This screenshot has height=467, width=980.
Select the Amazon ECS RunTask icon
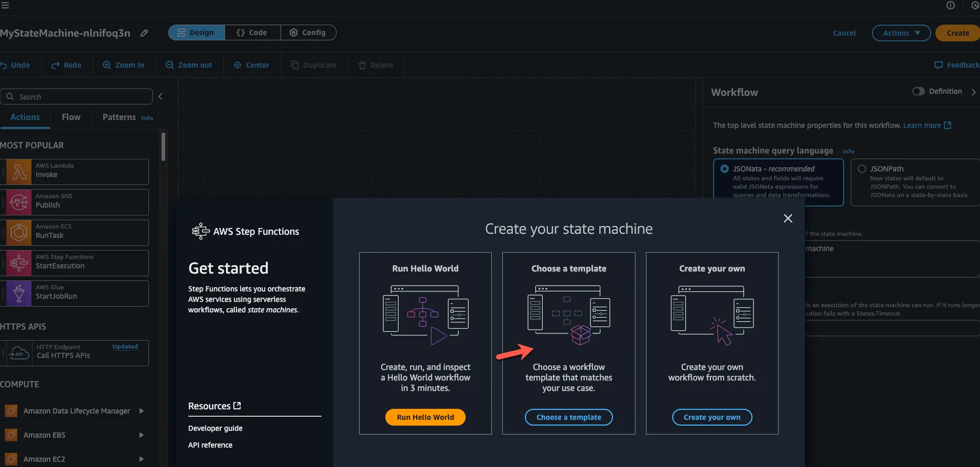[19, 233]
